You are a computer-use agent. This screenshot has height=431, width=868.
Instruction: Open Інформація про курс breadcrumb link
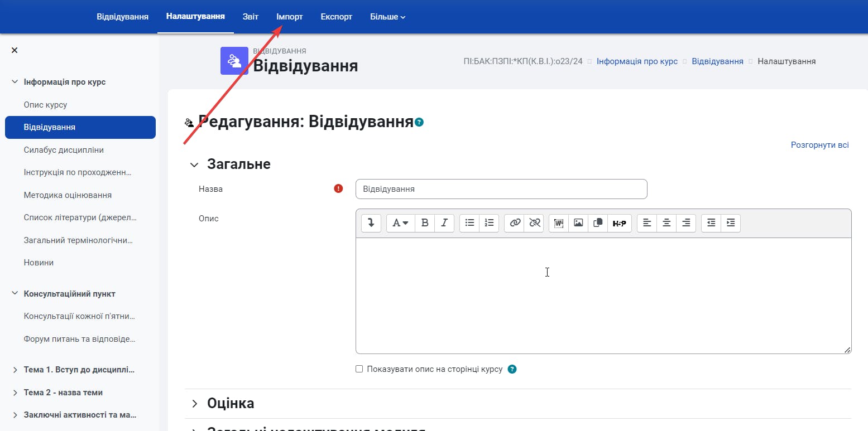point(637,61)
